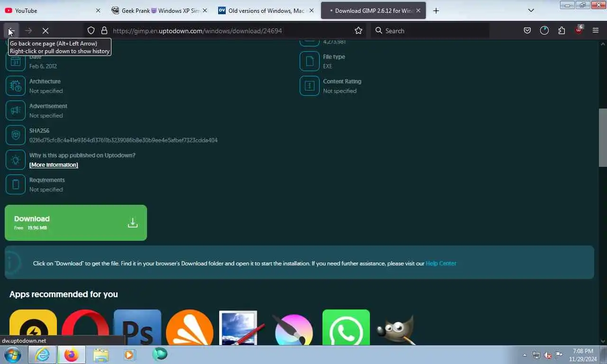Save page to Pocket

click(527, 30)
